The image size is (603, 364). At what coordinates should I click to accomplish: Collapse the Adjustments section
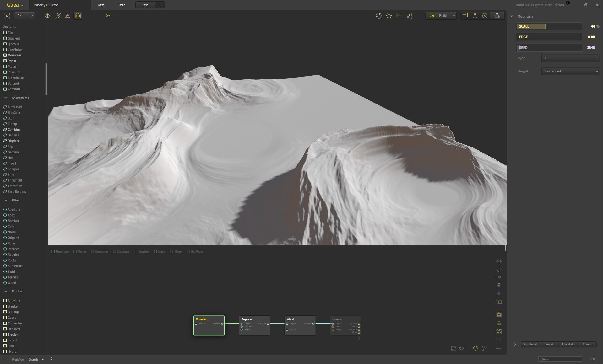coord(6,98)
